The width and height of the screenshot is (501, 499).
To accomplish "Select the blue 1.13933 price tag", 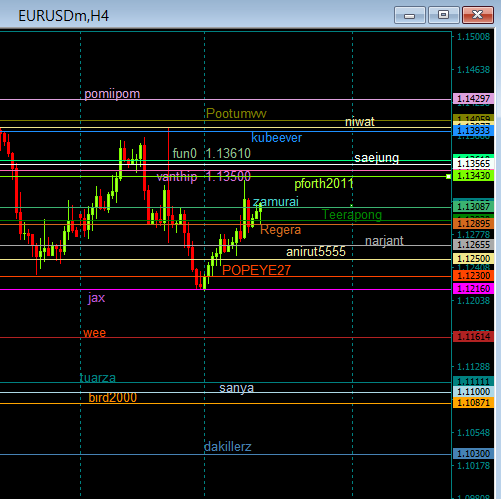I will 473,131.
